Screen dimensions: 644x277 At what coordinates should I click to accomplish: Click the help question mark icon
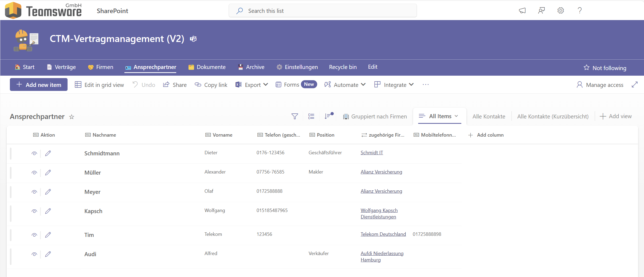579,11
